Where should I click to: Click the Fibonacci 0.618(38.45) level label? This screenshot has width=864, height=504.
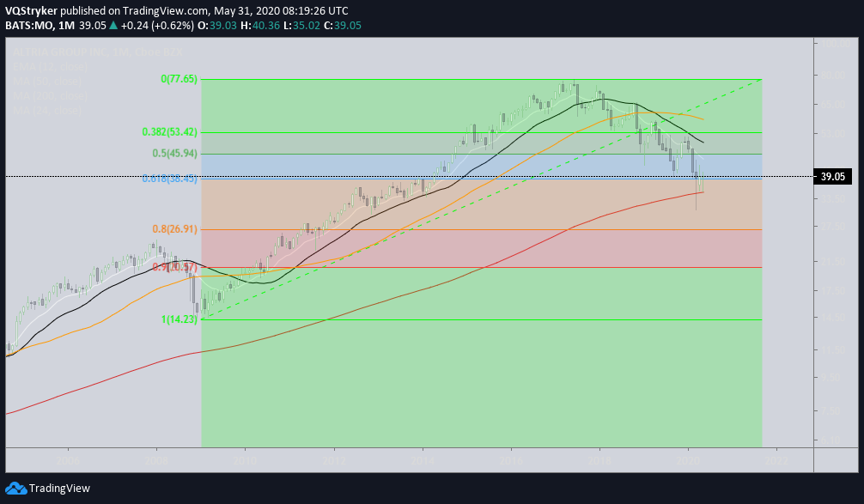coord(170,179)
